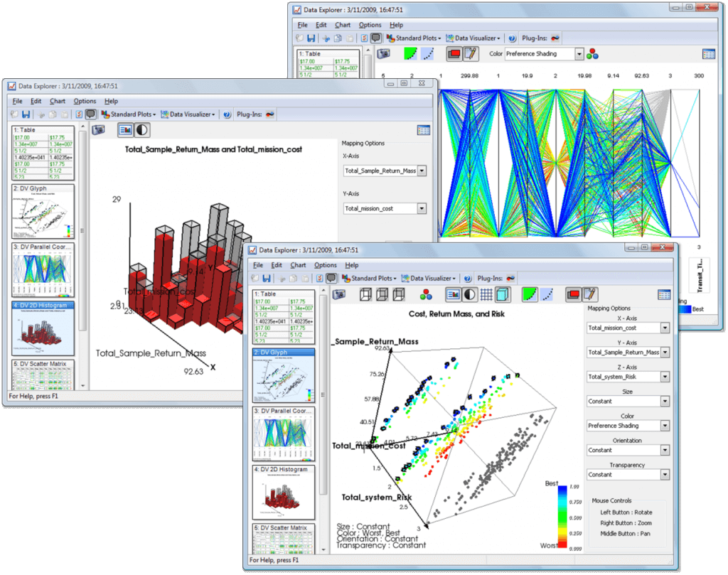The image size is (728, 575).
Task: Toggle the red box highlight mode
Action: [x=572, y=294]
